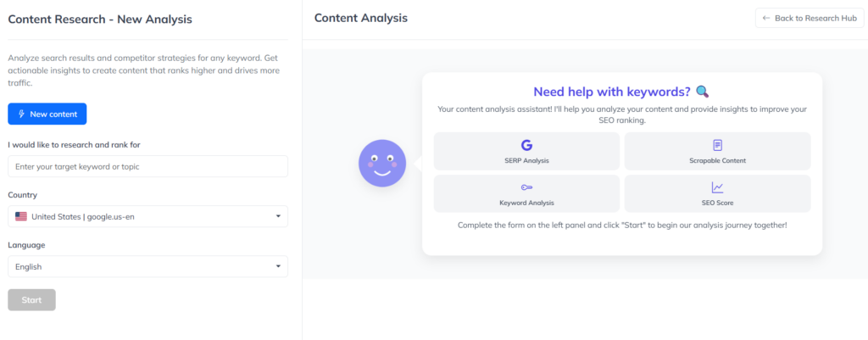Click the Keyword Analysis key icon
Image resolution: width=868 pixels, height=340 pixels.
(526, 188)
